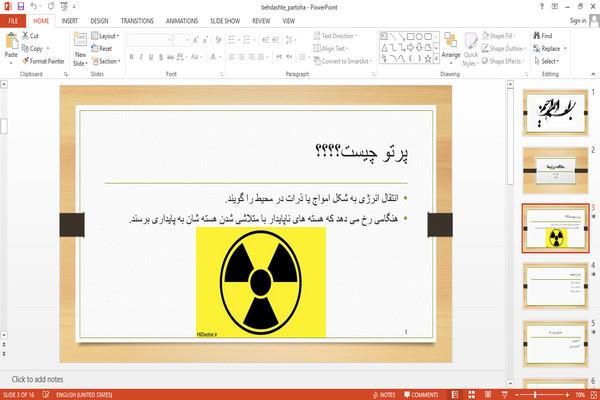Select slide 4 thumbnail
This screenshot has width=600, height=400.
coord(555,286)
